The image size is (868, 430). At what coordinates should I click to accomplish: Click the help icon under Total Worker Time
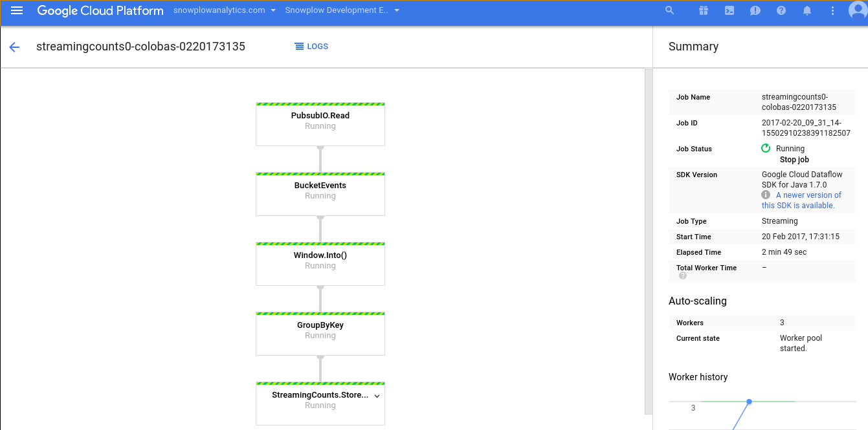(x=683, y=275)
